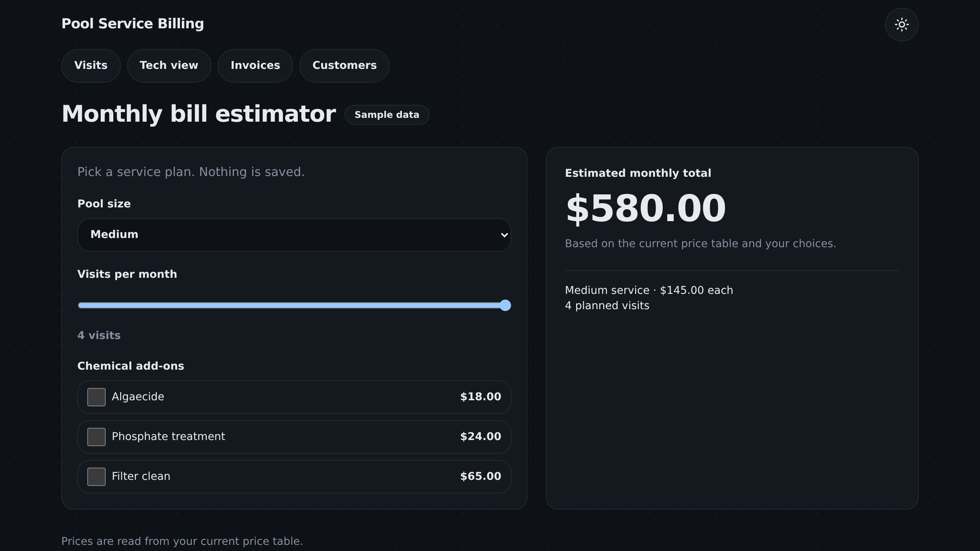Screen dimensions: 980x551
Task: Open the Visits tab
Action: point(91,65)
